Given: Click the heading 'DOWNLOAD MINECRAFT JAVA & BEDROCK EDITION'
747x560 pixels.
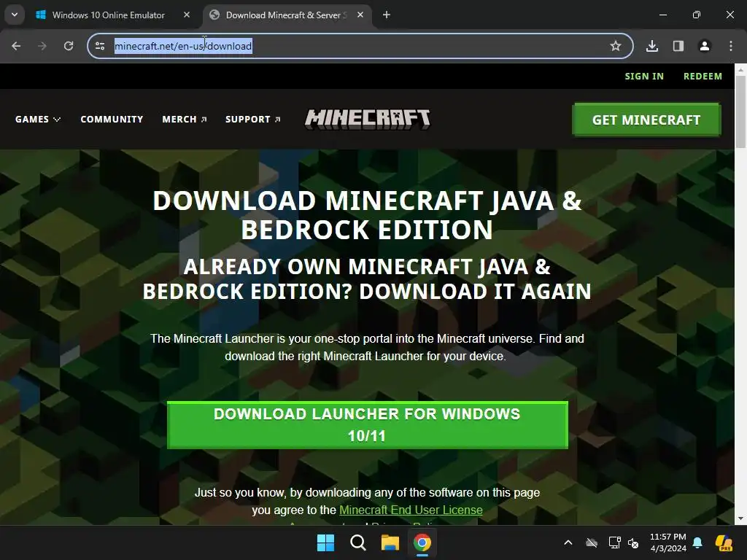Looking at the screenshot, I should pyautogui.click(x=368, y=215).
